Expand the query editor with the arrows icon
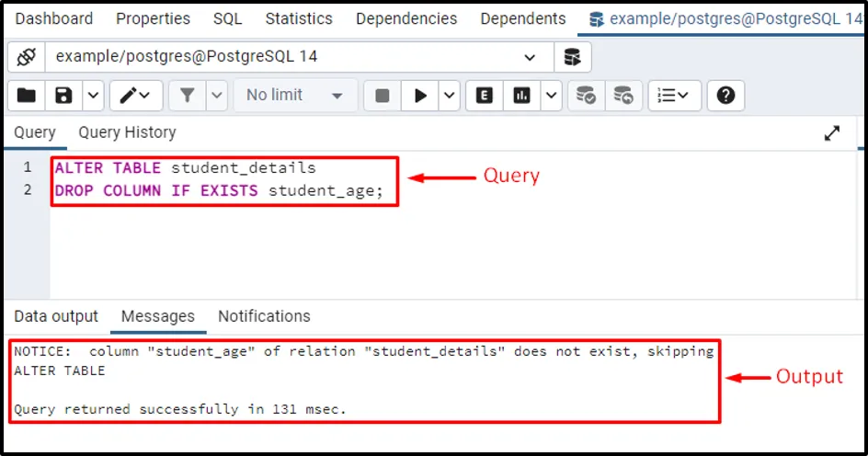 [832, 133]
